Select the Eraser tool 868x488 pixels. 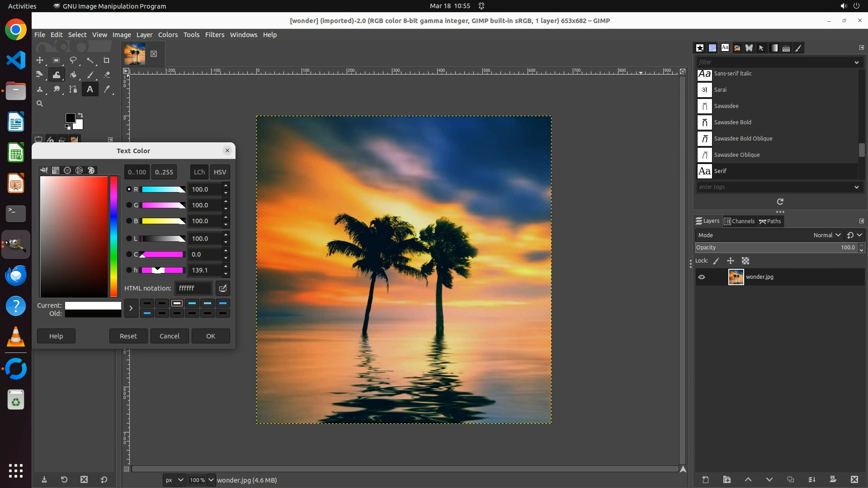click(107, 75)
